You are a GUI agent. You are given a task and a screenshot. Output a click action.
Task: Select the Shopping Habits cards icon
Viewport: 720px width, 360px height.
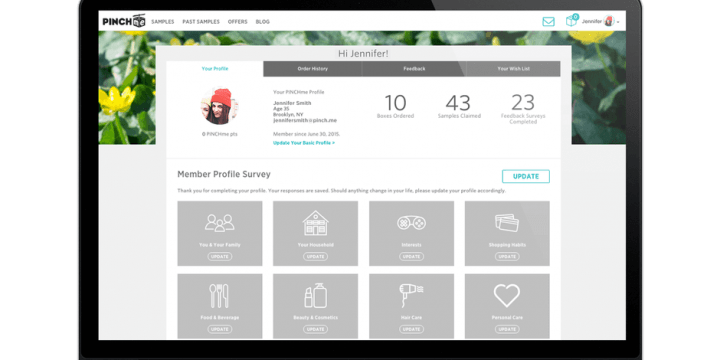coord(507,223)
